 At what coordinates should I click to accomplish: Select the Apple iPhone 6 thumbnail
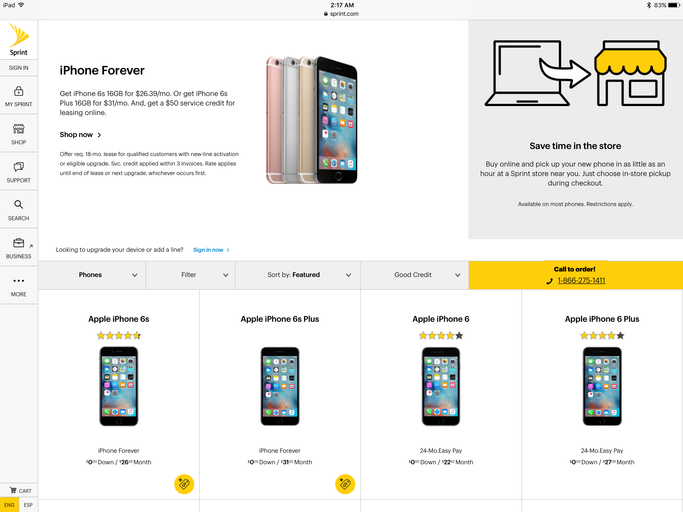[x=441, y=386]
